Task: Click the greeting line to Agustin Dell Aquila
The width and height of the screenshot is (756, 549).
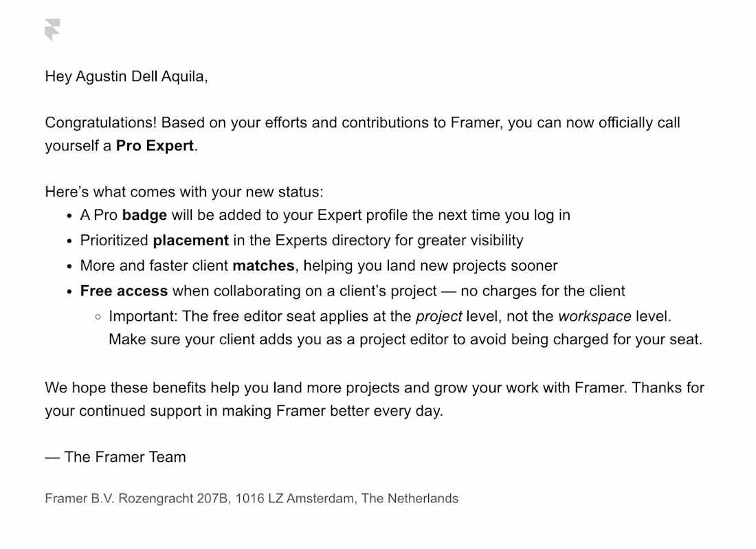Action: click(126, 77)
